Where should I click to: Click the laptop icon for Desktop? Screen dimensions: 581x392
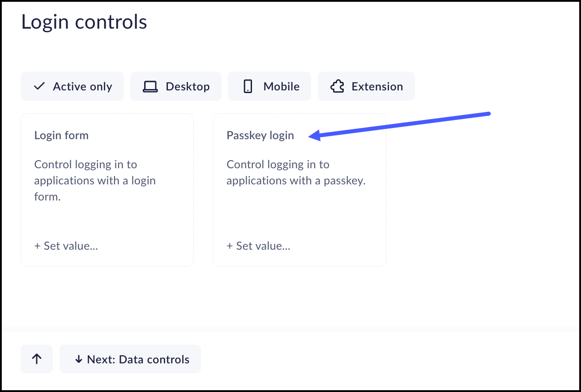click(x=150, y=86)
